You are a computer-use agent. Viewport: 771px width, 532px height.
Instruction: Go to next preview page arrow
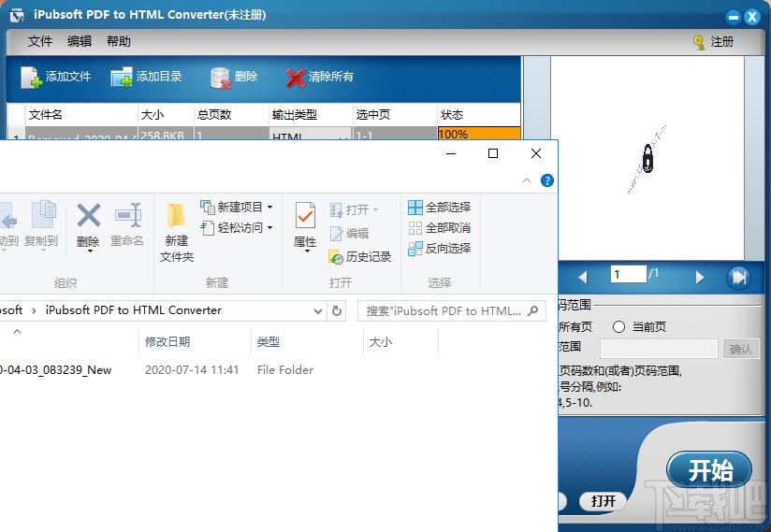[x=699, y=278]
